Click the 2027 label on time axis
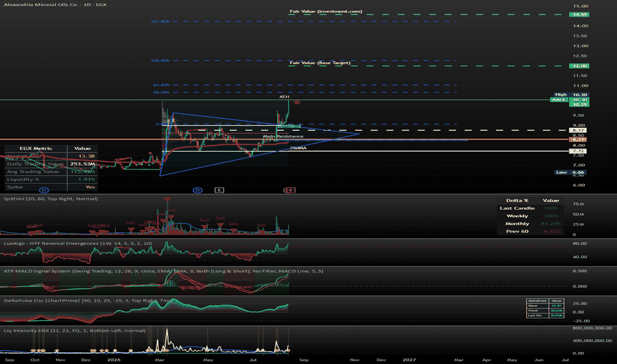 tap(409, 359)
